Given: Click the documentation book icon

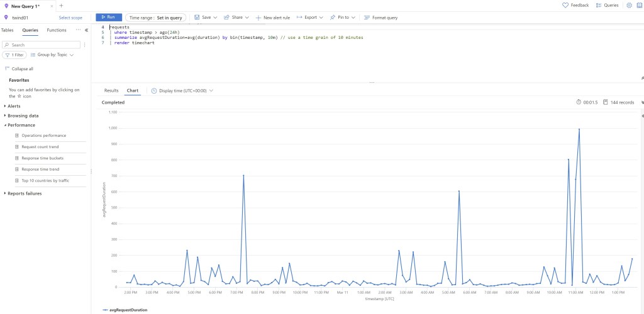Looking at the screenshot, I should (x=640, y=5).
